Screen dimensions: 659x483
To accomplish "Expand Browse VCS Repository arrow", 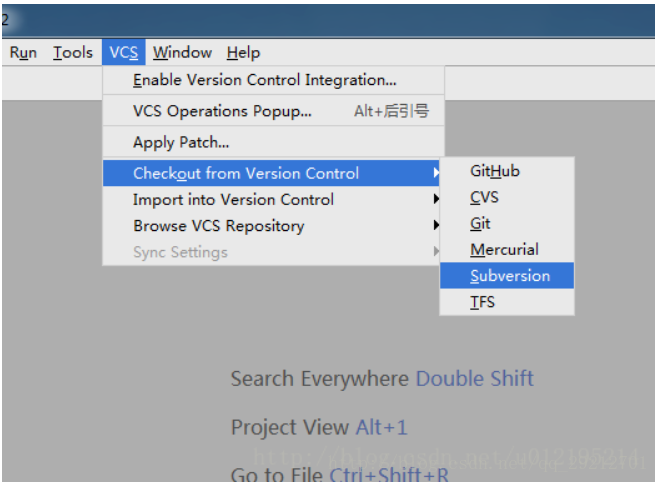I will point(436,226).
